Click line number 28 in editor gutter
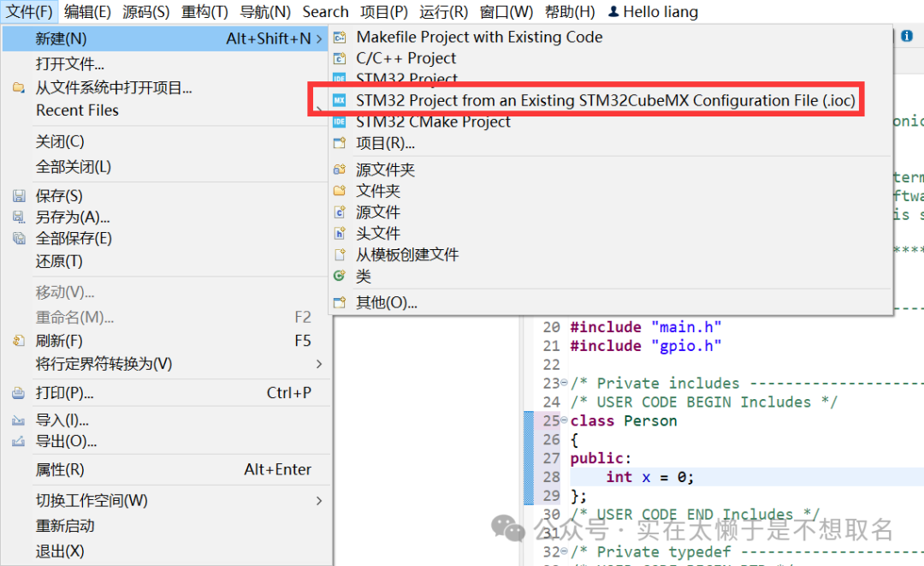 click(551, 477)
